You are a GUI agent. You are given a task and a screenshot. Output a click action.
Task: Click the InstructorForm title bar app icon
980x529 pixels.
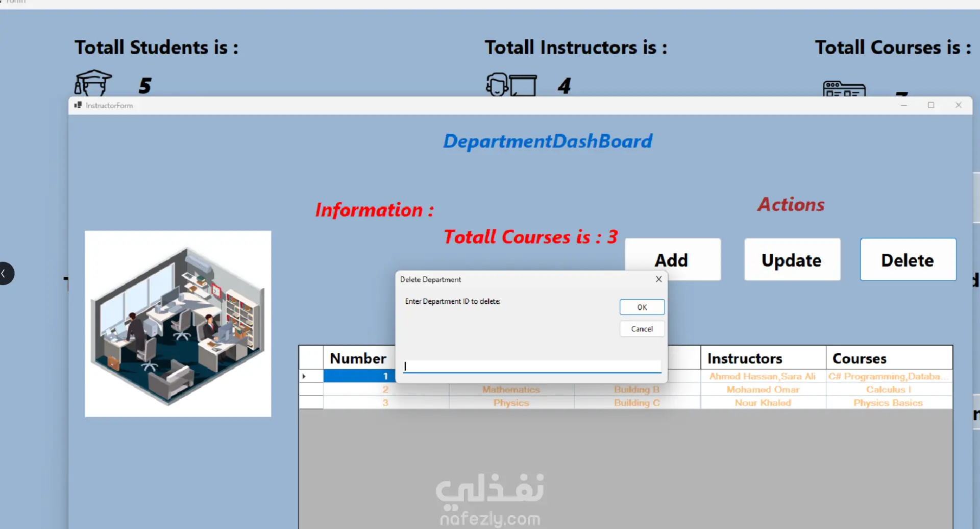pos(78,105)
